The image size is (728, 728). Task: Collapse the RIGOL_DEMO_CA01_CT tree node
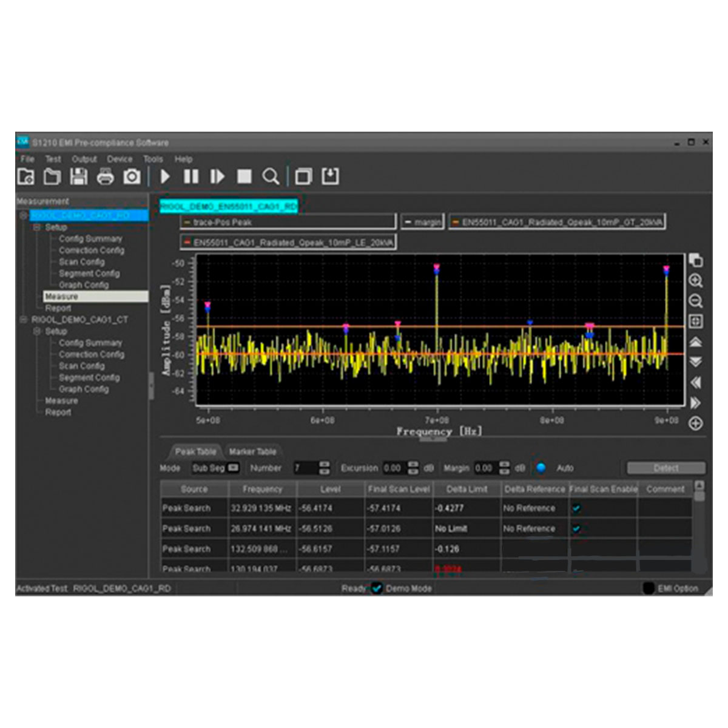[24, 320]
